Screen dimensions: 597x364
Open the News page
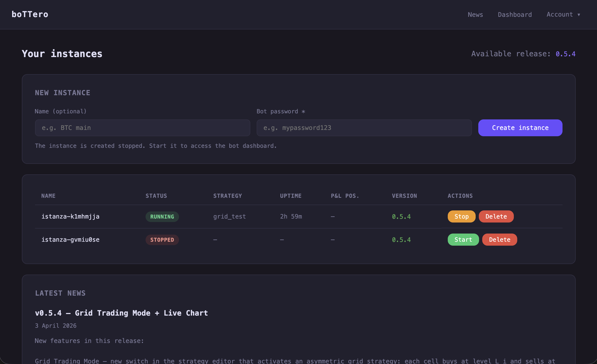(x=475, y=14)
